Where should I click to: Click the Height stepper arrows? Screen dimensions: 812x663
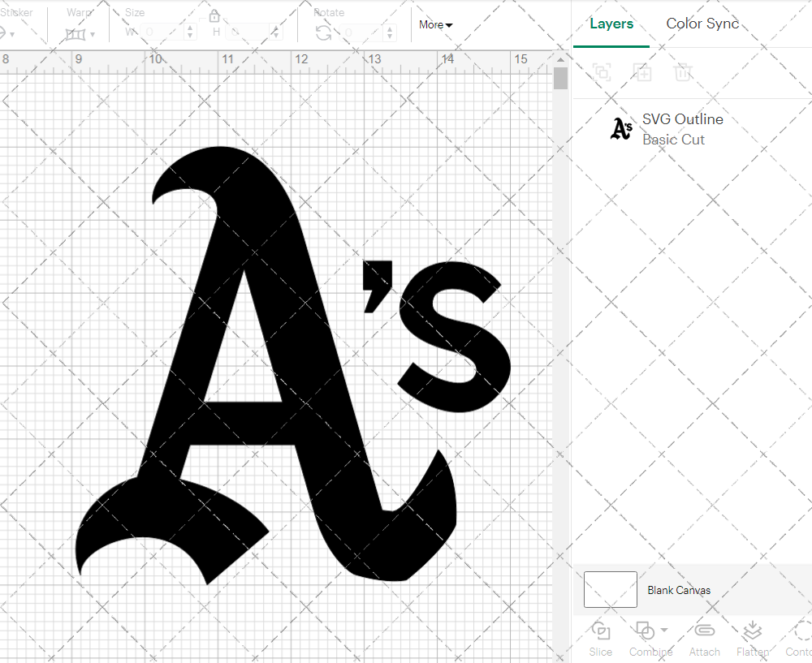tap(276, 32)
